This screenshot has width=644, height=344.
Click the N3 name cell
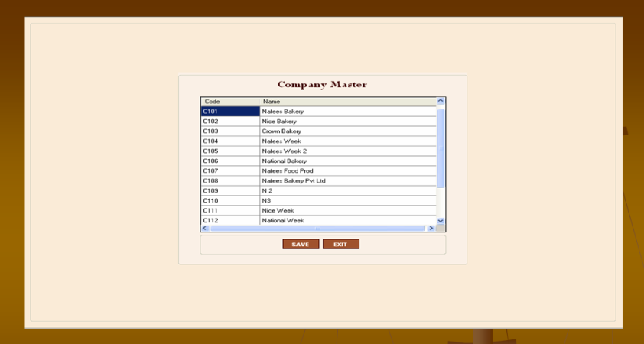[x=348, y=200]
